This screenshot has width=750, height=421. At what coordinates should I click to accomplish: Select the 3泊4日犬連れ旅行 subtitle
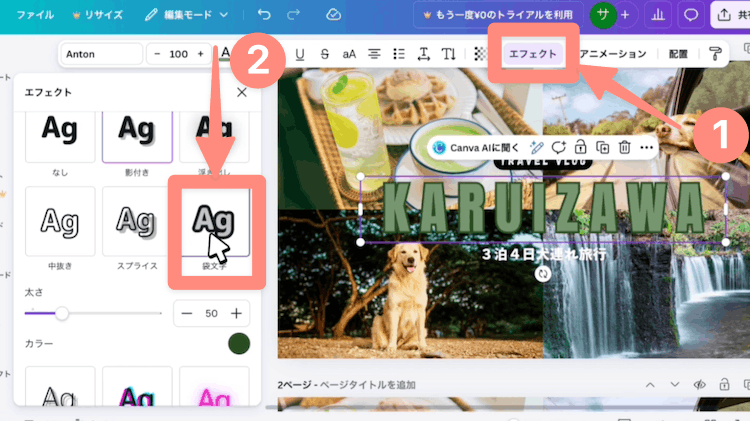(543, 254)
